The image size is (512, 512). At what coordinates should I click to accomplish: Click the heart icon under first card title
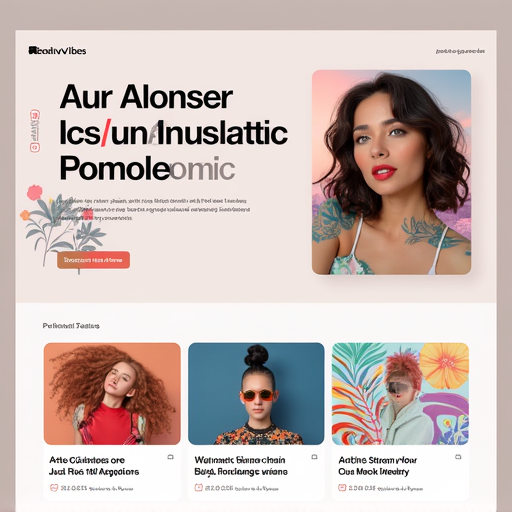[54, 488]
